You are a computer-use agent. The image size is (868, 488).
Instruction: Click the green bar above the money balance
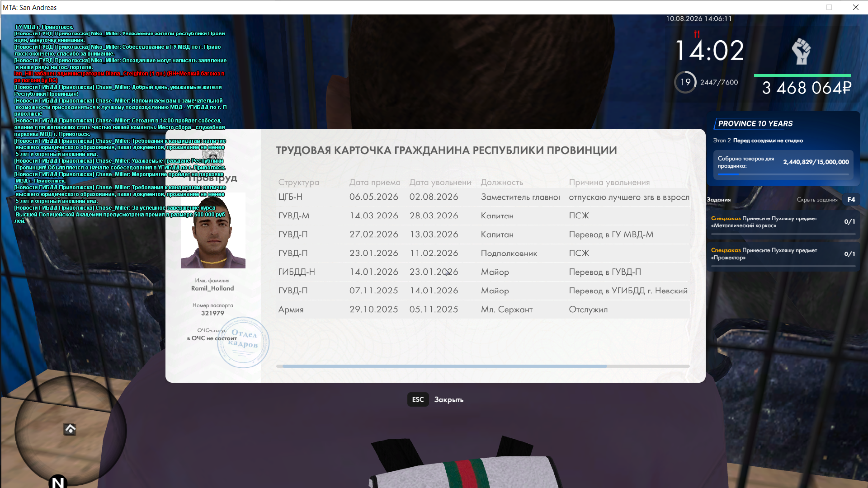[x=802, y=75]
